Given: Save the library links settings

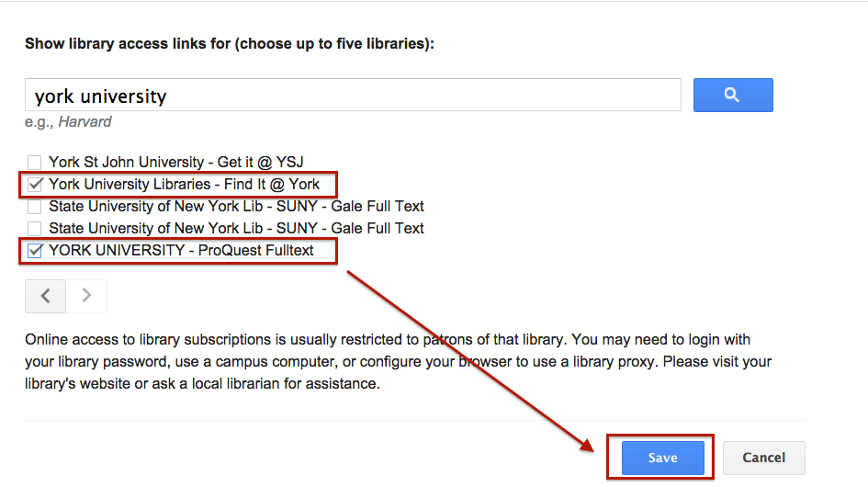Looking at the screenshot, I should tap(662, 458).
